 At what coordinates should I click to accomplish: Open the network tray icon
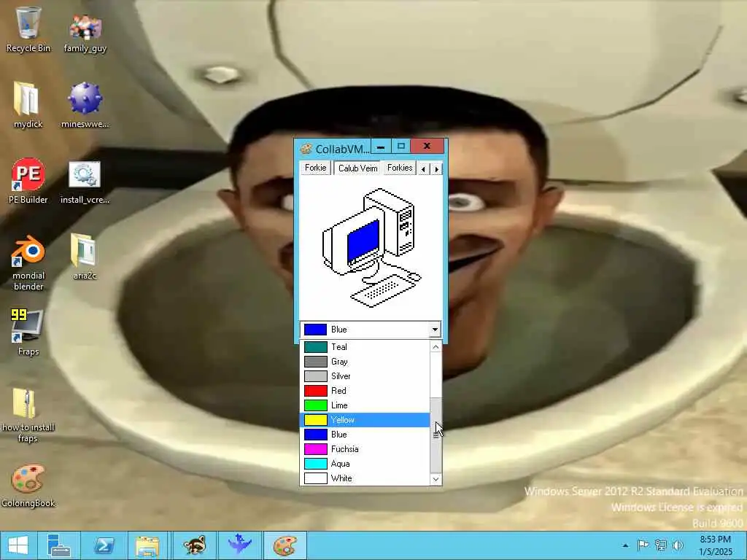[x=660, y=545]
